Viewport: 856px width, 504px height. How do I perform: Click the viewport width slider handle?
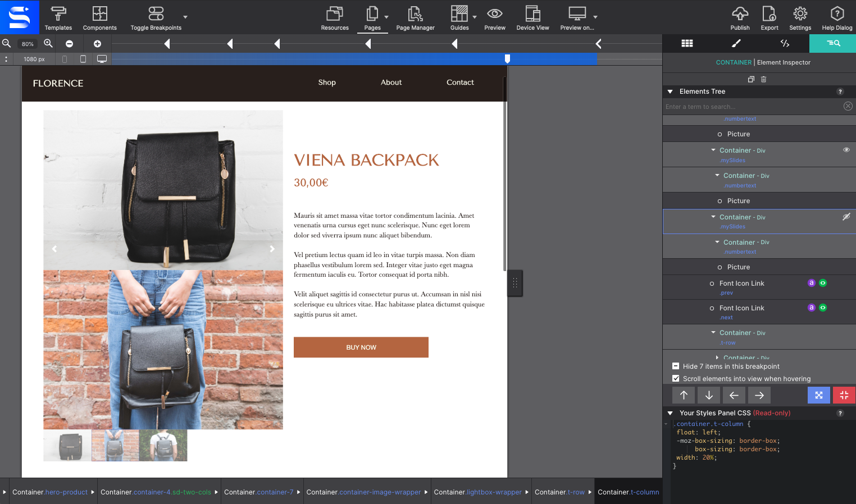coord(507,59)
